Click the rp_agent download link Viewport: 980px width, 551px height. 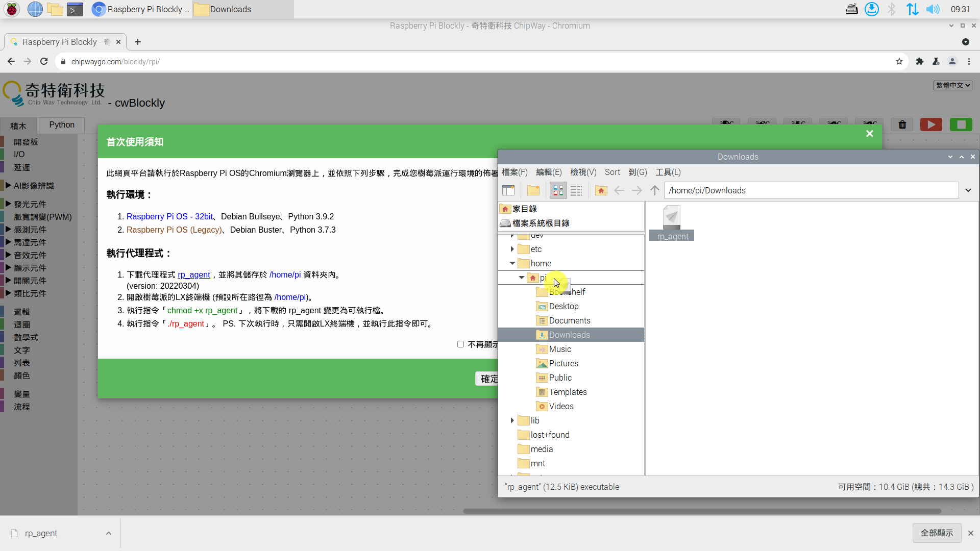(x=193, y=275)
